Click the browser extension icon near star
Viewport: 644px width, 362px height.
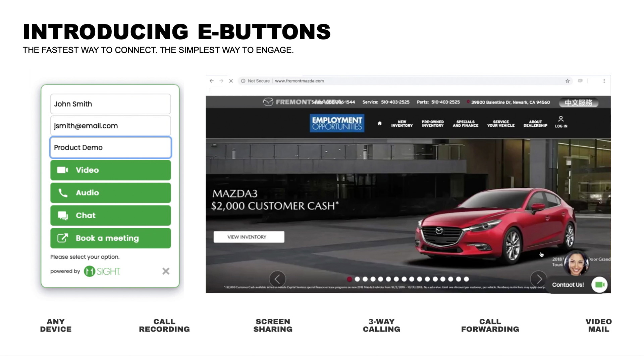[x=580, y=81]
